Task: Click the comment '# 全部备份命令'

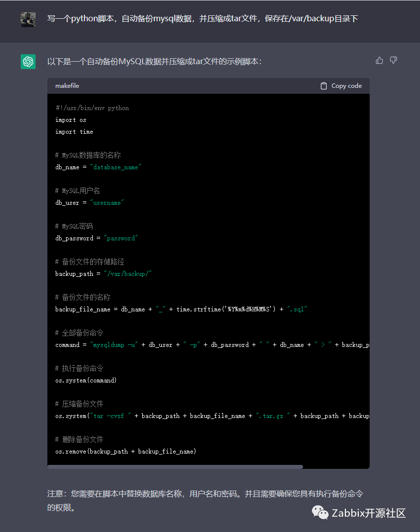Action: click(x=79, y=333)
